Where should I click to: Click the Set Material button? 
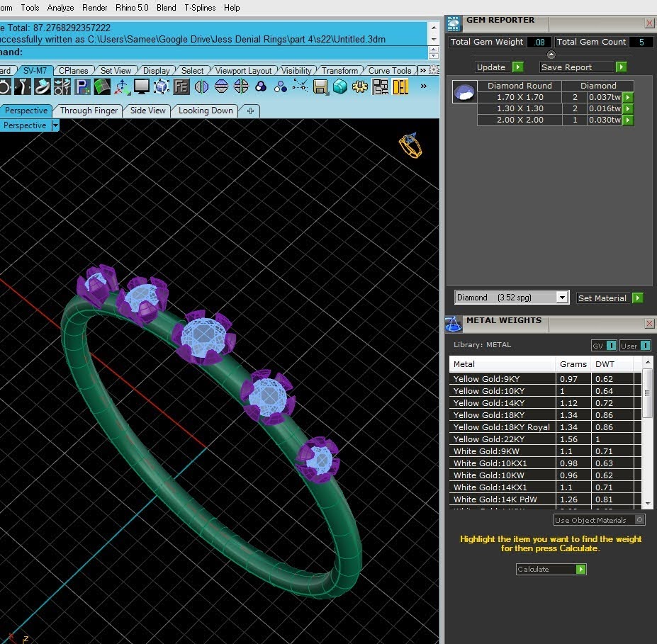tap(610, 298)
